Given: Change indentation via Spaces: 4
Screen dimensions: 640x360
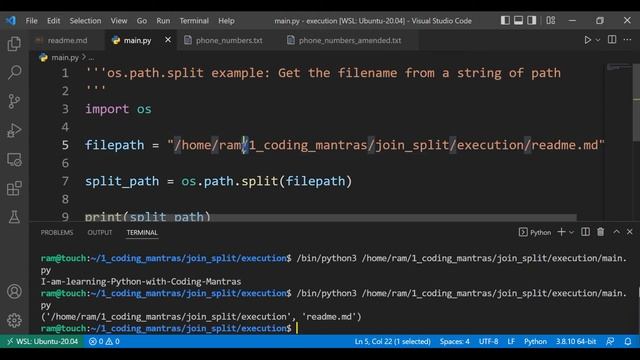Looking at the screenshot, I should (455, 341).
